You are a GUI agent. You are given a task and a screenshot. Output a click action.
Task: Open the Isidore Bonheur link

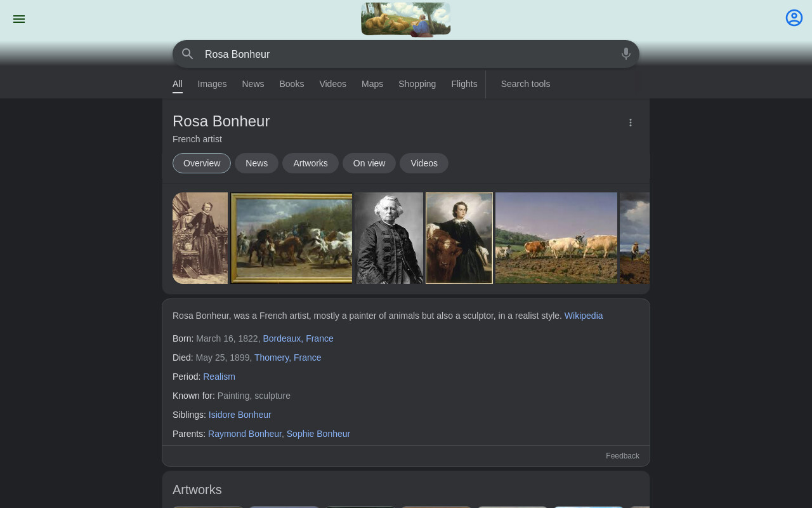click(x=240, y=415)
